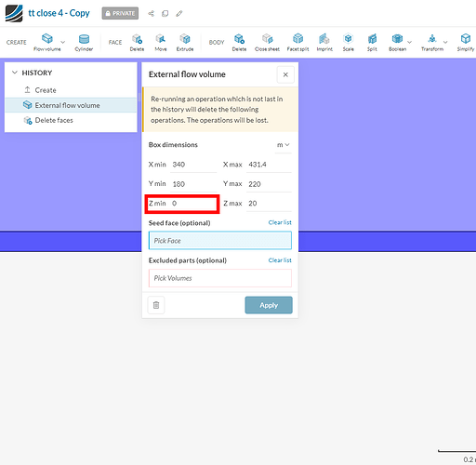476x465 pixels.
Task: Click the edit project name pencil icon
Action: pos(179,13)
